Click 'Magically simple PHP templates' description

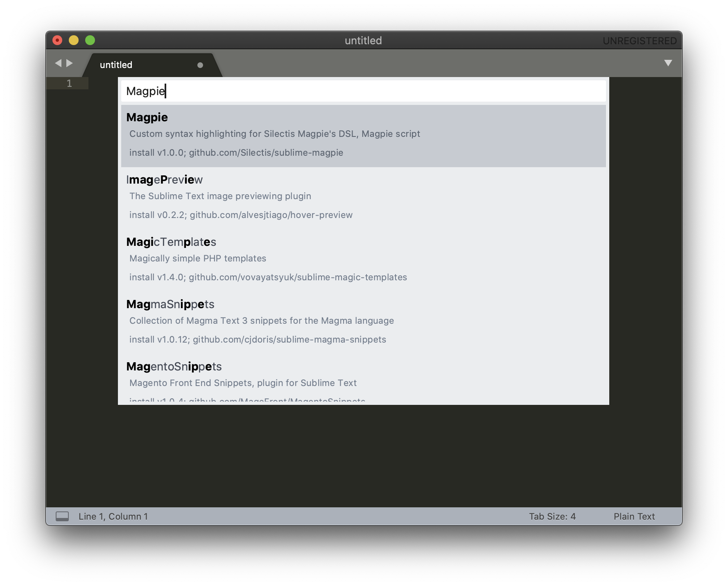point(198,259)
